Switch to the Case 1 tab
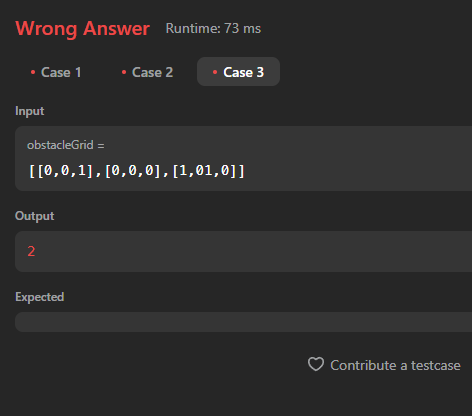 (x=56, y=72)
